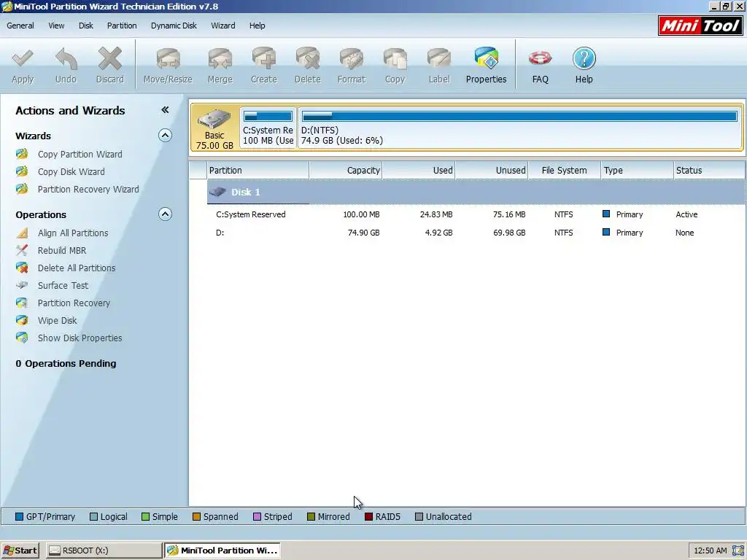The image size is (747, 560).
Task: Click the 74.90 GB capacity cell
Action: coord(363,233)
